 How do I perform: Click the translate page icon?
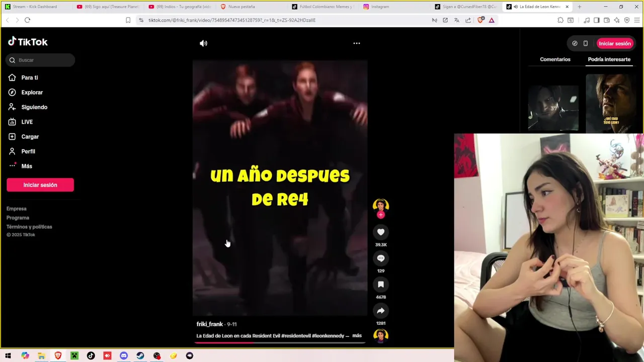pos(456,20)
